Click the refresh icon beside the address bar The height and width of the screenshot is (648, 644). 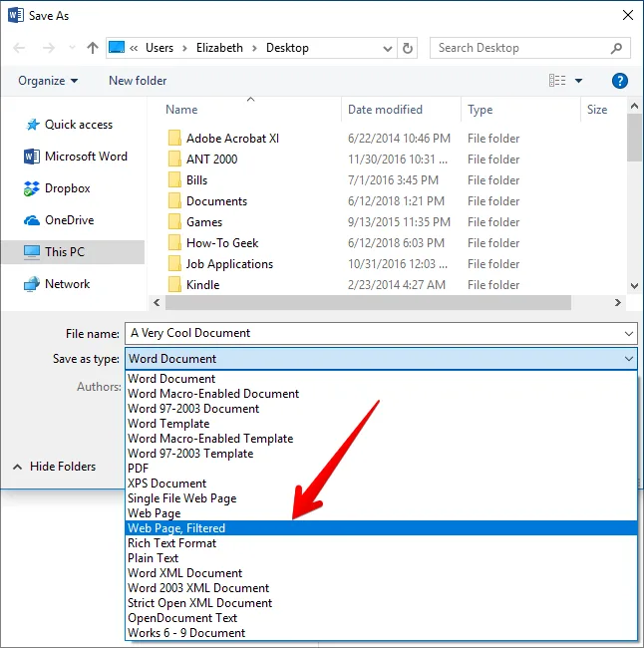pyautogui.click(x=407, y=48)
